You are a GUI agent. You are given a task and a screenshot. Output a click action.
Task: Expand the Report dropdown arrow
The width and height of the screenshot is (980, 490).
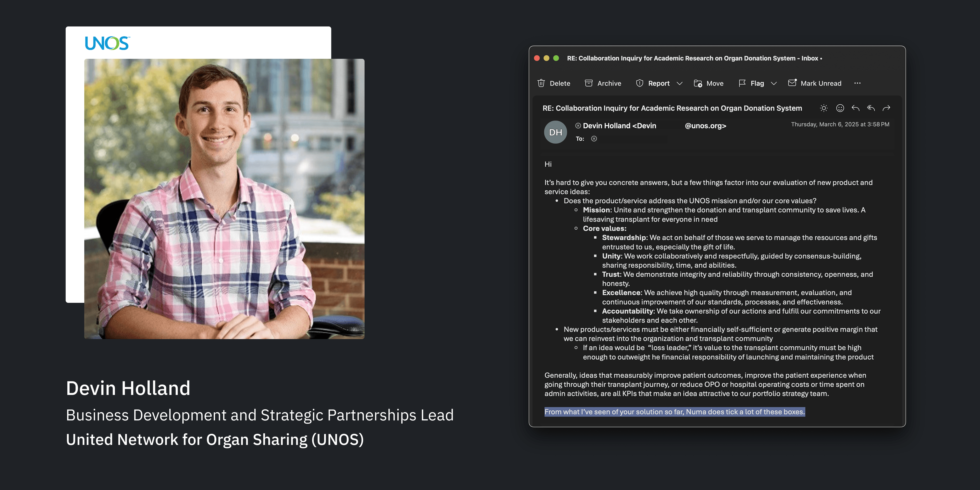tap(679, 83)
